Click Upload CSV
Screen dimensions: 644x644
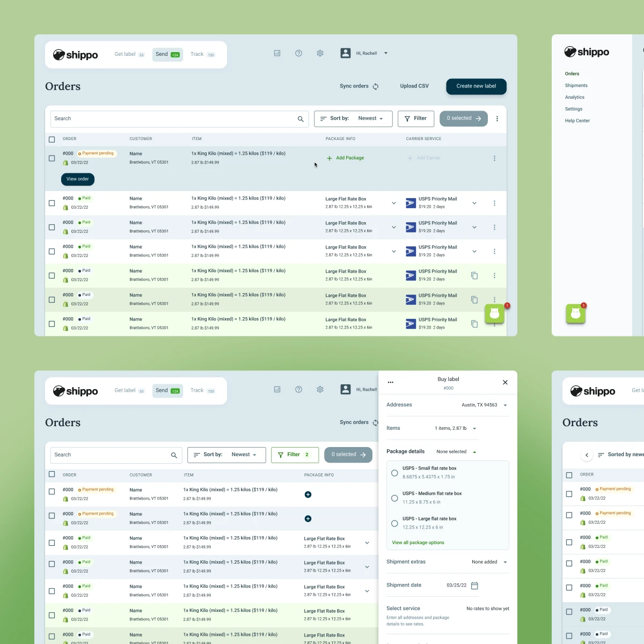pos(414,86)
